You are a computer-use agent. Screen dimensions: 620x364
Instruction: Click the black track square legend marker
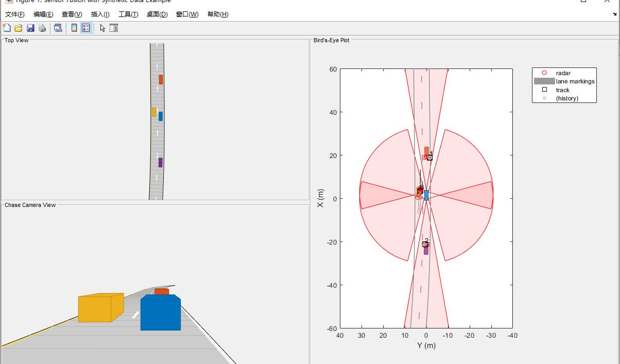[544, 90]
